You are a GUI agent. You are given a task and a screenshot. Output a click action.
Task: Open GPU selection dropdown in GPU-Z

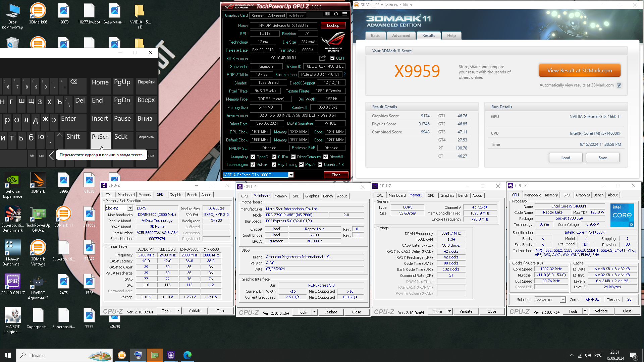(x=291, y=175)
